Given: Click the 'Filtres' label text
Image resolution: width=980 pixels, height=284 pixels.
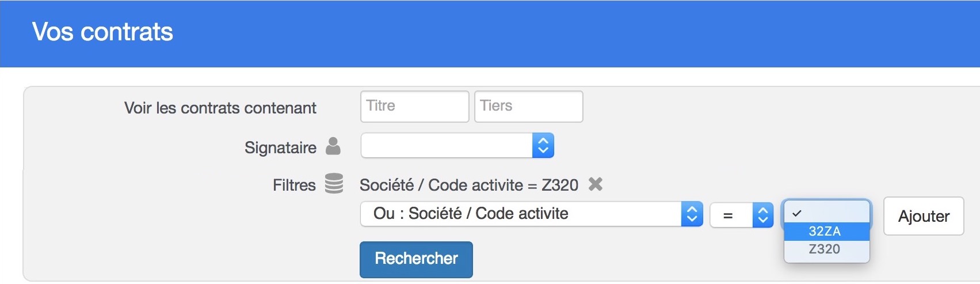Looking at the screenshot, I should pos(294,185).
